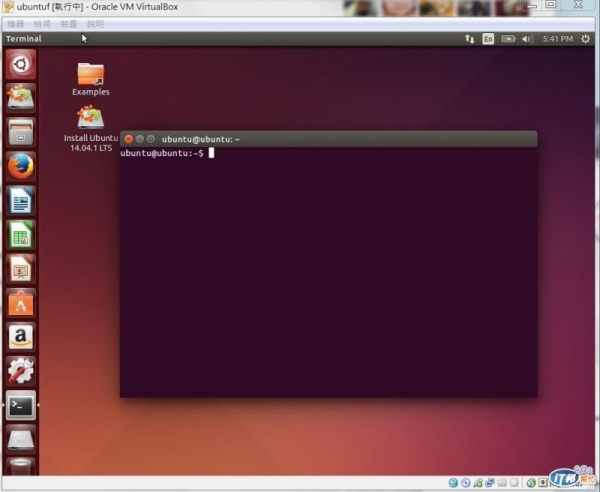Click the VirtualBox hard disk status icon
600x492 pixels.
(453, 483)
